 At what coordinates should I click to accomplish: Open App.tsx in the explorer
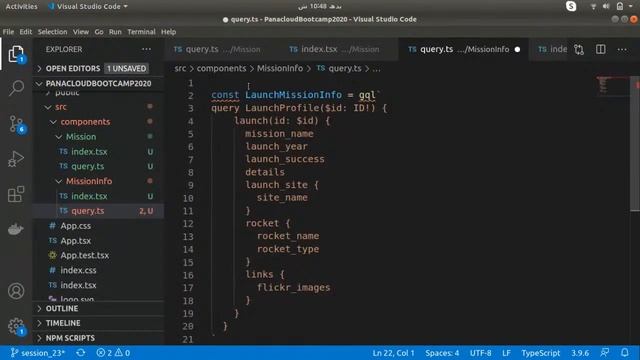click(98, 241)
